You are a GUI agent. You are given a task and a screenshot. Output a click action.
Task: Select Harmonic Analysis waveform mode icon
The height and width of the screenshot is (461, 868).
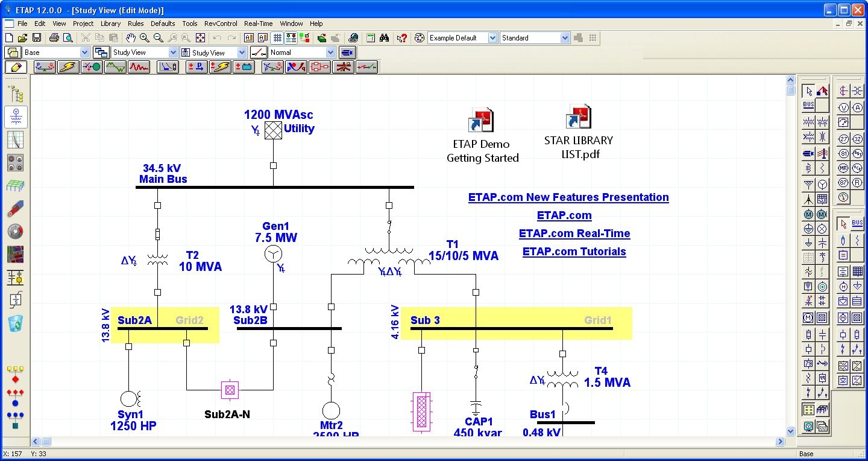coord(115,67)
